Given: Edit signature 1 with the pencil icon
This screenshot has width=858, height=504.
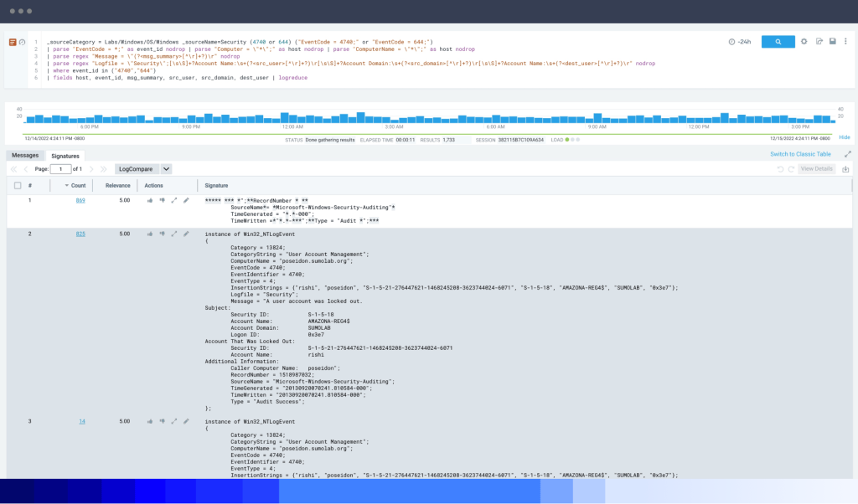Looking at the screenshot, I should pyautogui.click(x=186, y=200).
